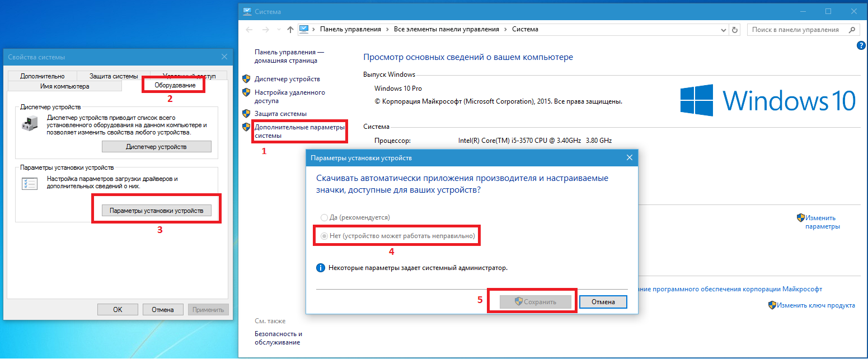Refresh the Система window

click(735, 29)
